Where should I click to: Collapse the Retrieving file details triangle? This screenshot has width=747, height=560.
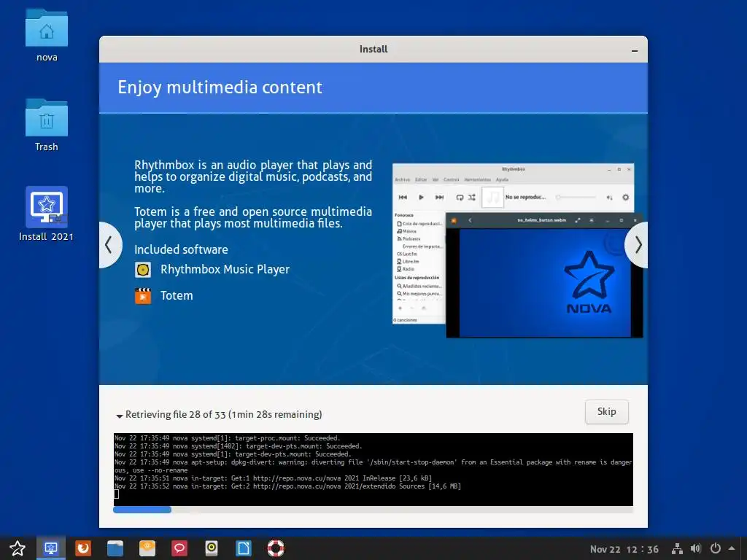pos(119,416)
